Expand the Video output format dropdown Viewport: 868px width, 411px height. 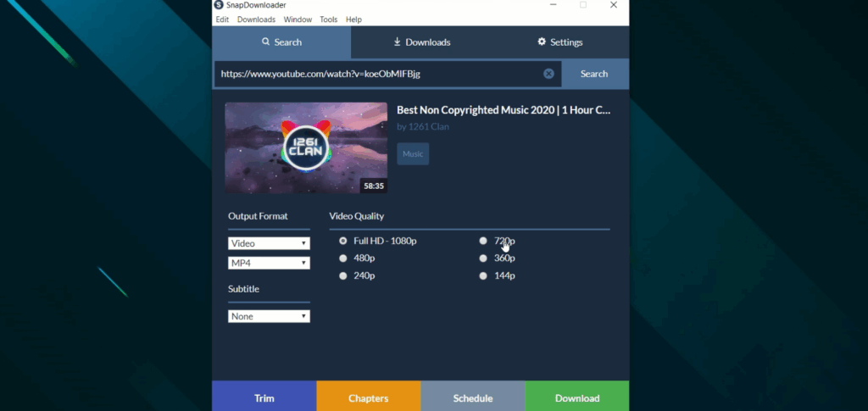click(x=269, y=243)
